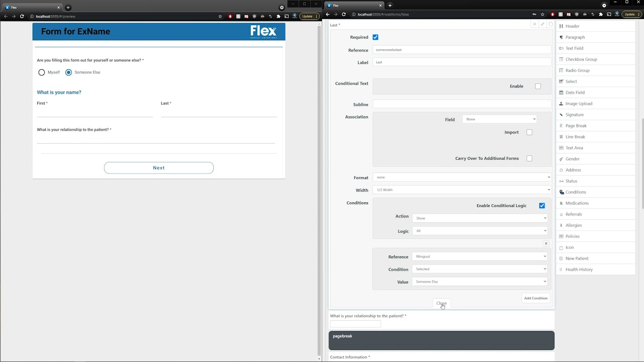Add a Page Break element
This screenshot has width=644, height=362.
[596, 126]
